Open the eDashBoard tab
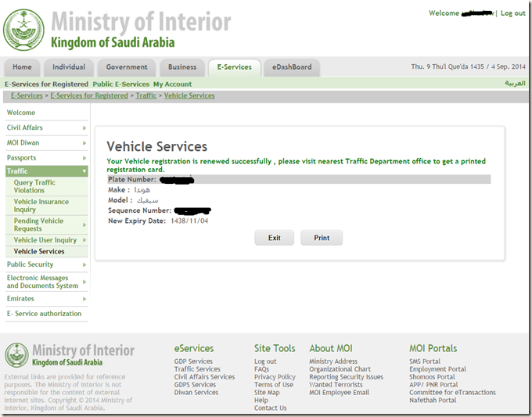 point(292,67)
